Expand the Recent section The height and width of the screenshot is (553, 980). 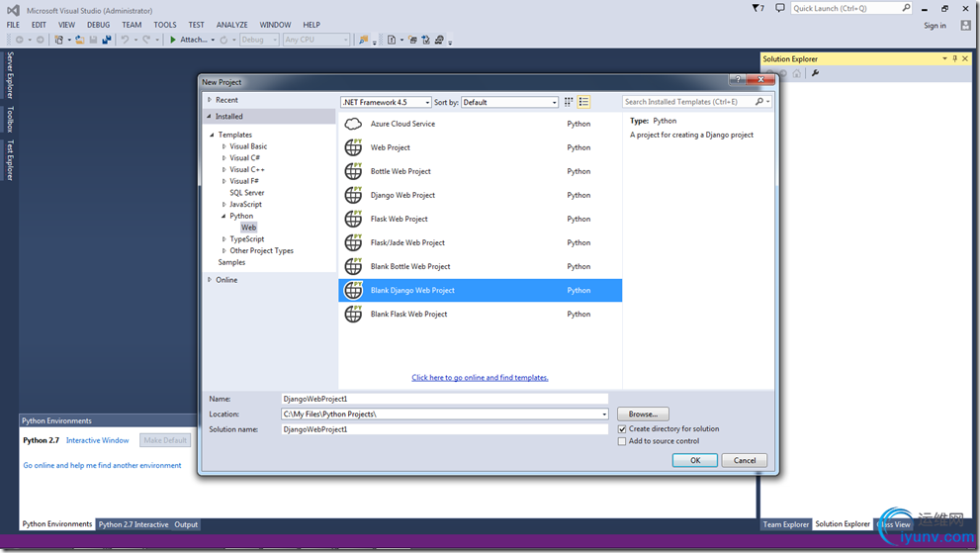pos(210,100)
